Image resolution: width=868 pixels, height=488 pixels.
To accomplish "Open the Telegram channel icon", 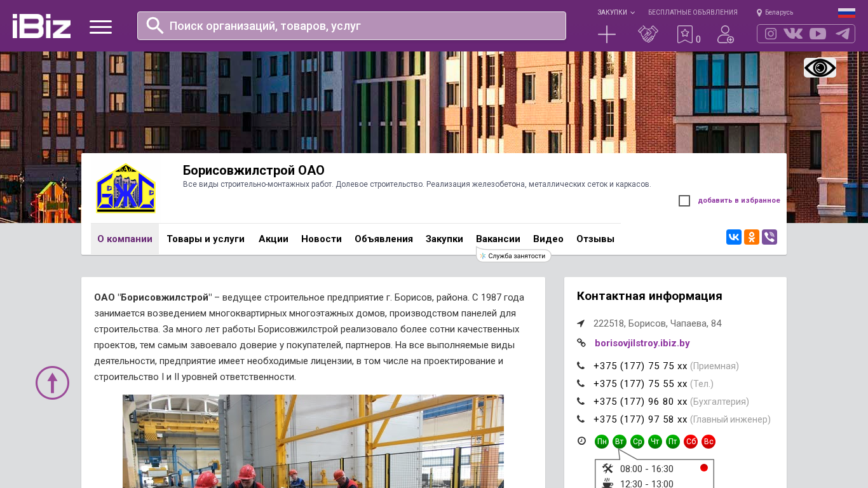I will 843,34.
